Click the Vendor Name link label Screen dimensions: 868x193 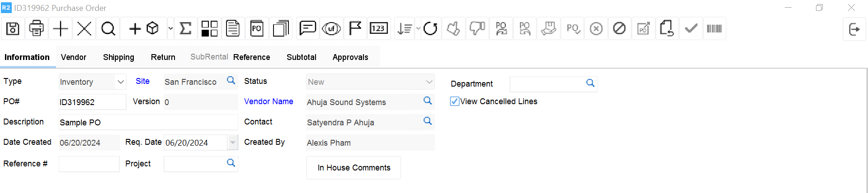tap(269, 101)
